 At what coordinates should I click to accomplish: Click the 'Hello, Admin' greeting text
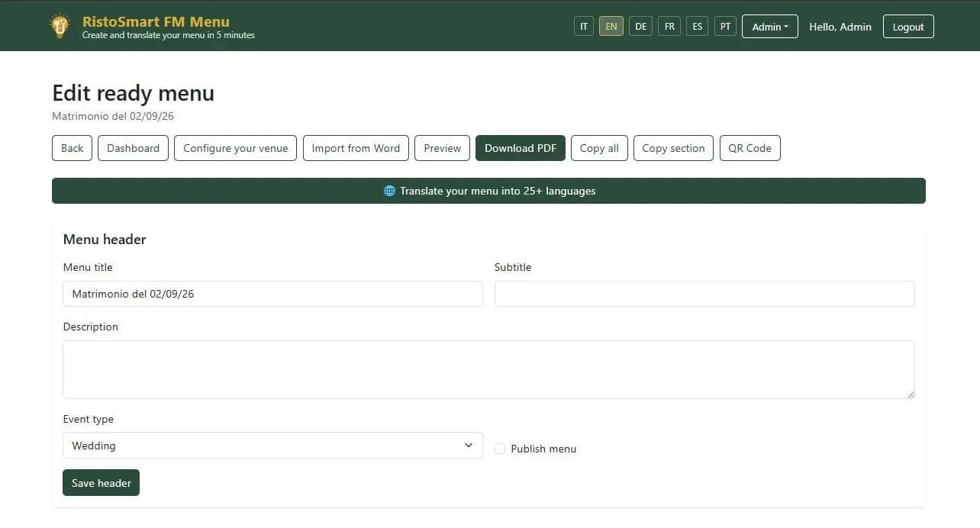[840, 27]
